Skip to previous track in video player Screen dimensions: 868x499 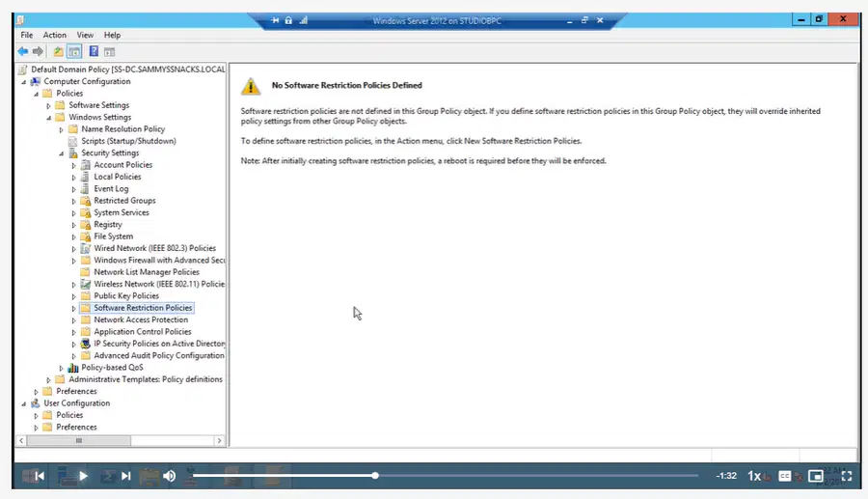[x=40, y=476]
